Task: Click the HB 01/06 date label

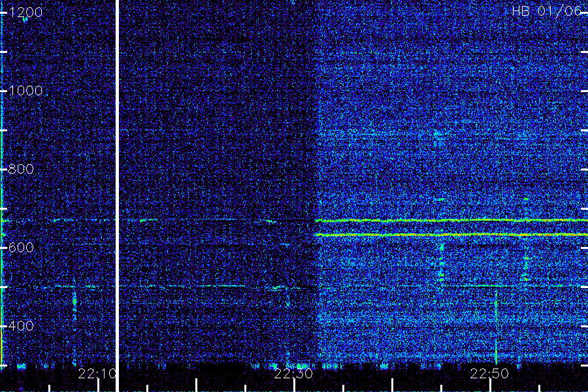Action: [x=546, y=11]
